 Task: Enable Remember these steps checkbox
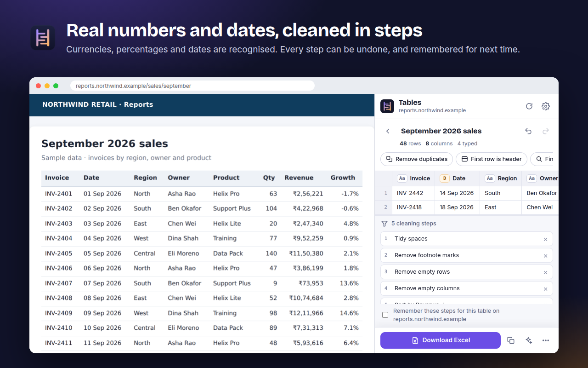385,315
